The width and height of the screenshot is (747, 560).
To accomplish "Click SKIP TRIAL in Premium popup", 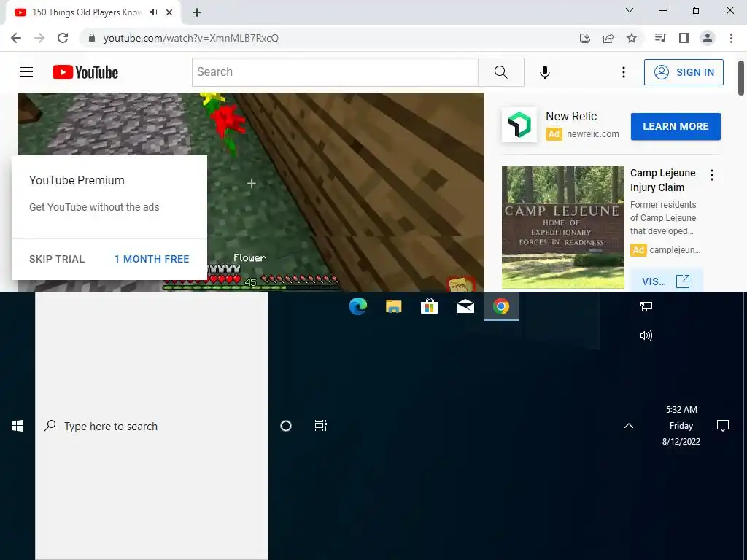I will pyautogui.click(x=57, y=259).
